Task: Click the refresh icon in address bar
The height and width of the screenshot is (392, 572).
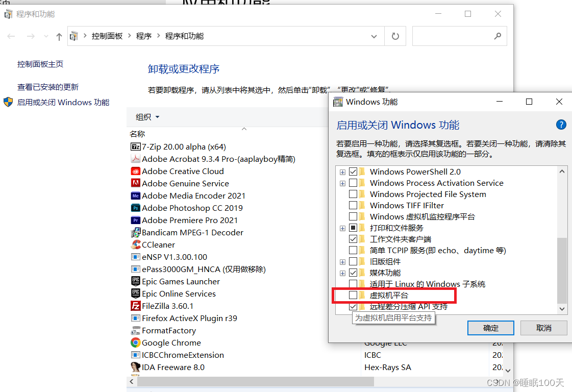Action: [x=395, y=36]
